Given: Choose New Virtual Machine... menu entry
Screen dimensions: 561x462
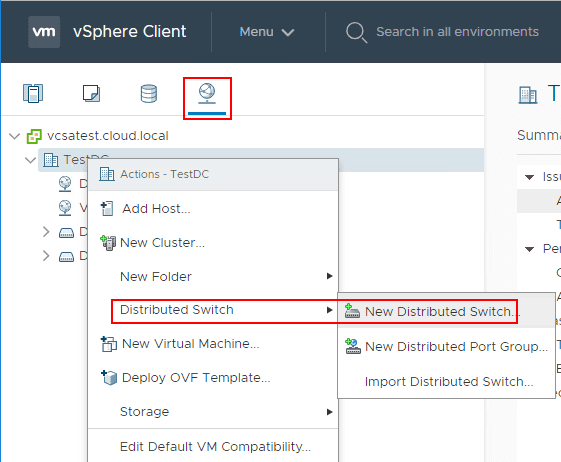Looking at the screenshot, I should click(213, 344).
